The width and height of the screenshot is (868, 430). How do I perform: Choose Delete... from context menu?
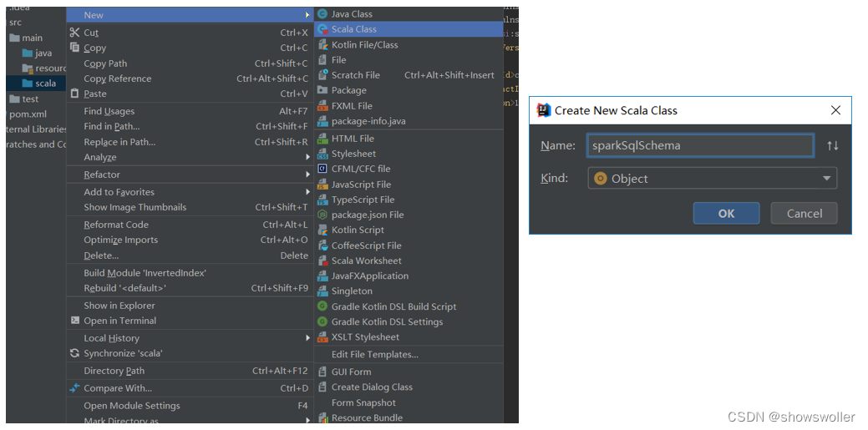tap(190, 255)
